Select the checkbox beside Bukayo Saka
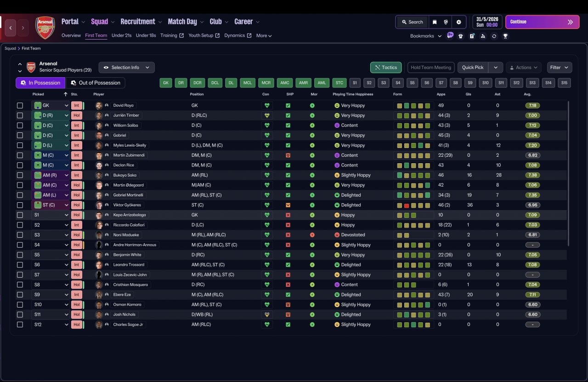588x382 pixels. click(20, 175)
